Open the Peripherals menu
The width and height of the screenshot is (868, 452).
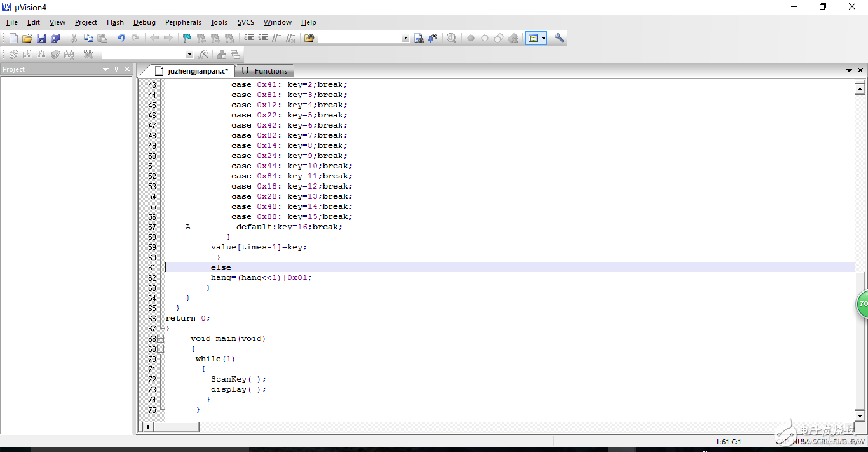pyautogui.click(x=183, y=22)
